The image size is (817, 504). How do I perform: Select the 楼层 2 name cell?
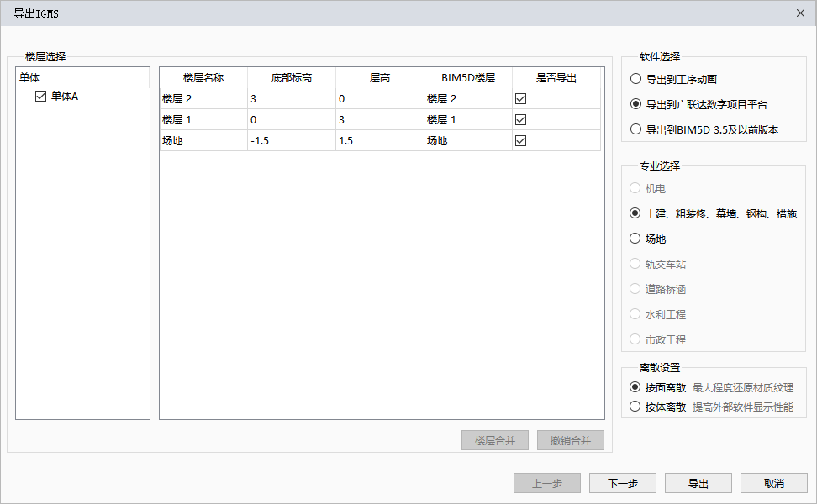pyautogui.click(x=203, y=99)
